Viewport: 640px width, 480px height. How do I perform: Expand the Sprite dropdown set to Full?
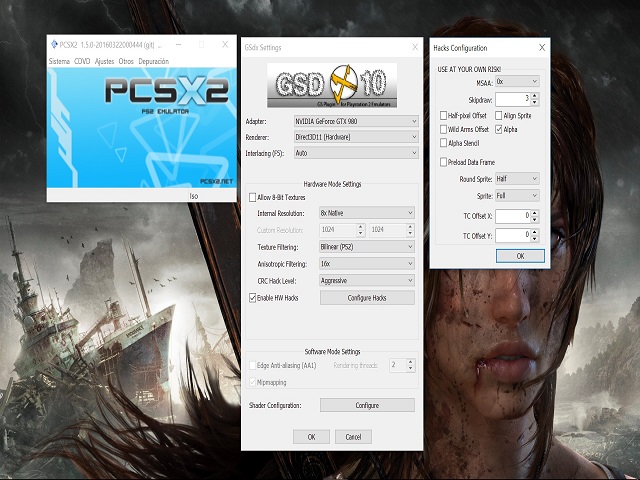click(517, 196)
